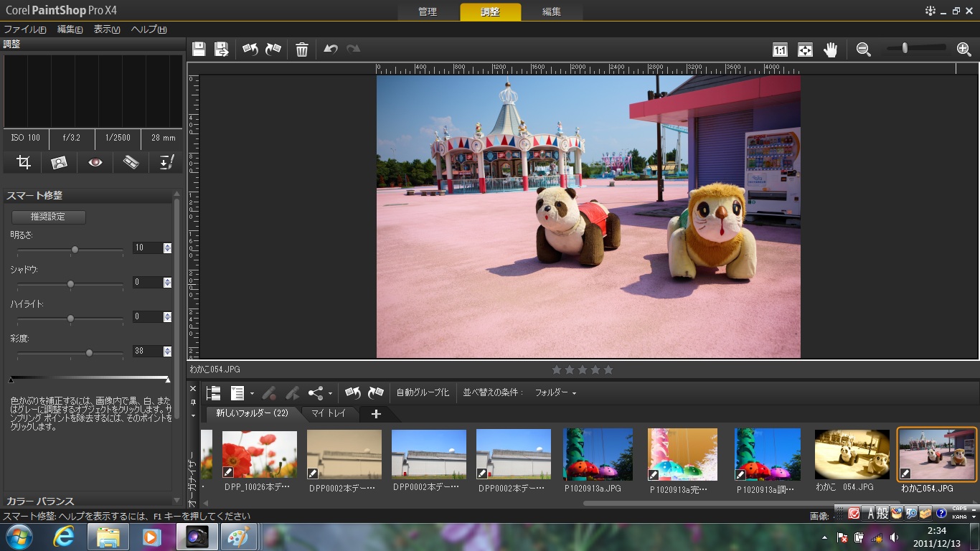980x551 pixels.
Task: Click the 彩度 saturation slider handle
Action: click(89, 353)
